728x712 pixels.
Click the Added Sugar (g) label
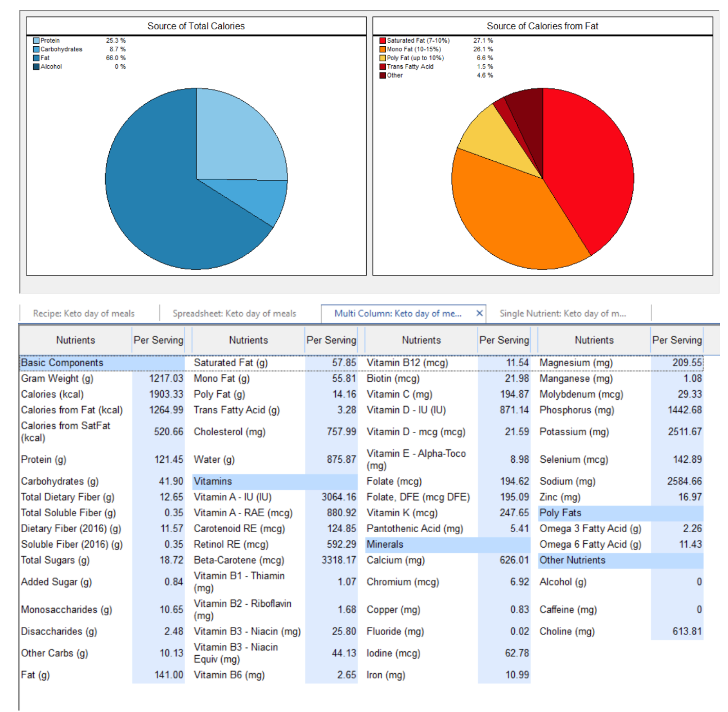pos(56,582)
